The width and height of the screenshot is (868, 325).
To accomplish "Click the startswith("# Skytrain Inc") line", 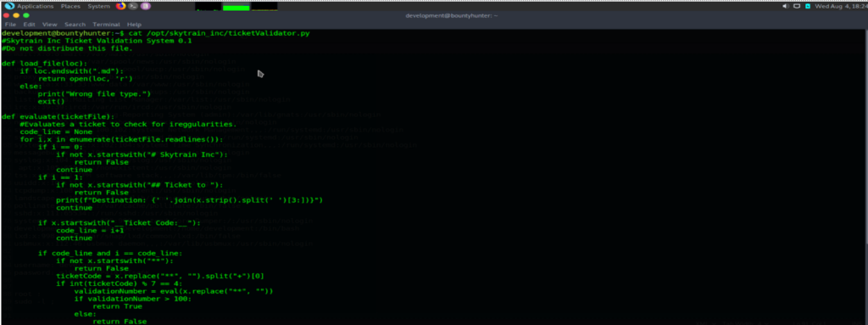I will 142,154.
